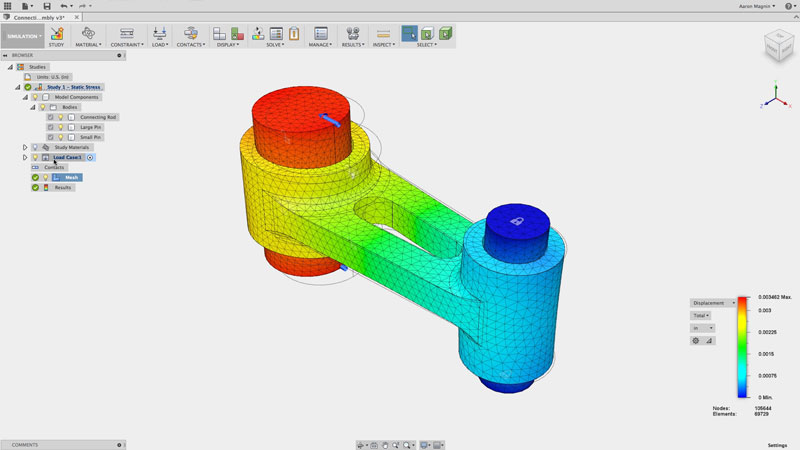The image size is (800, 450).
Task: Select the Results item in browser
Action: point(62,188)
